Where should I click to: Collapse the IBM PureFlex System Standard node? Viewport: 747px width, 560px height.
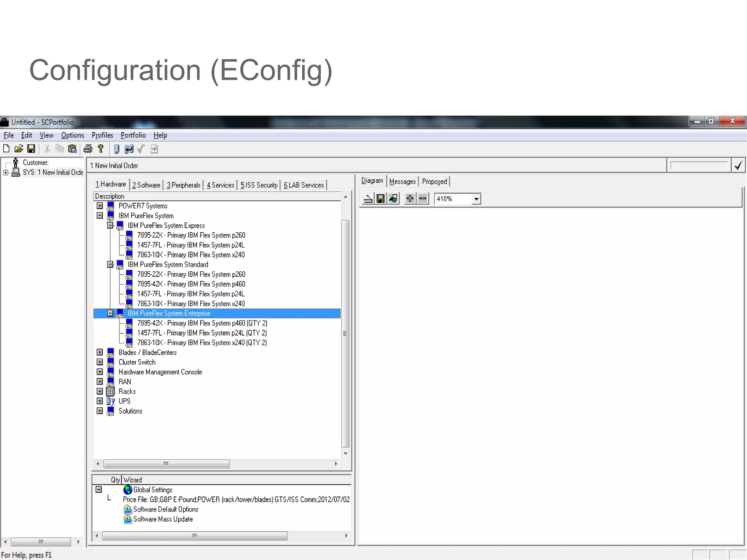[110, 264]
